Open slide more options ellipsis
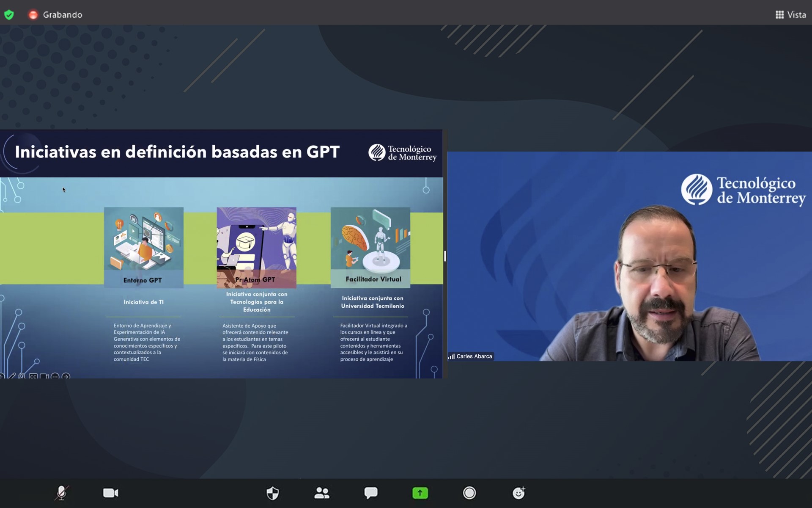Viewport: 812px width, 508px height. pyautogui.click(x=55, y=376)
